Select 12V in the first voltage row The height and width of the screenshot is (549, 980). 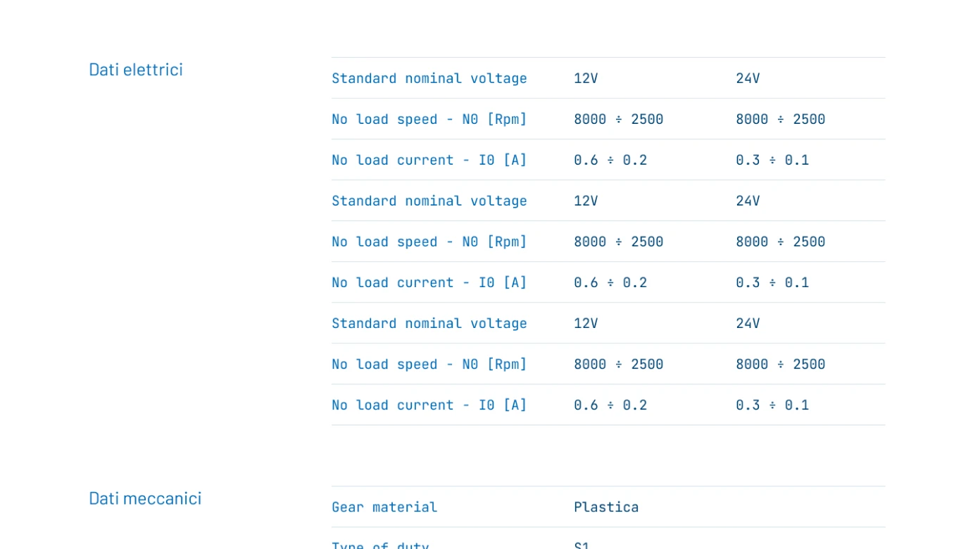coord(586,78)
